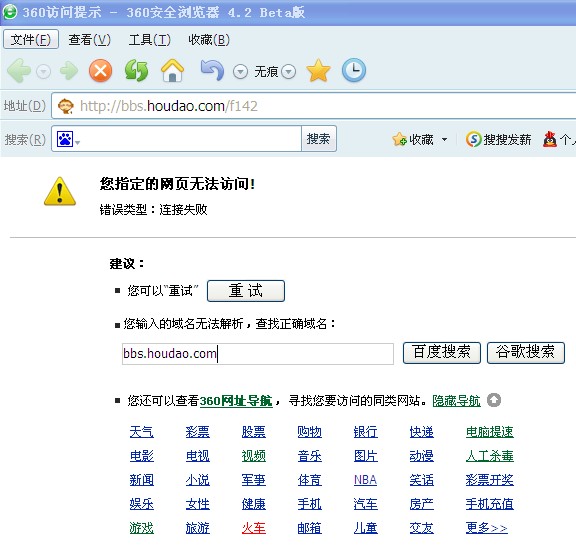Open the 军事 link

[253, 480]
